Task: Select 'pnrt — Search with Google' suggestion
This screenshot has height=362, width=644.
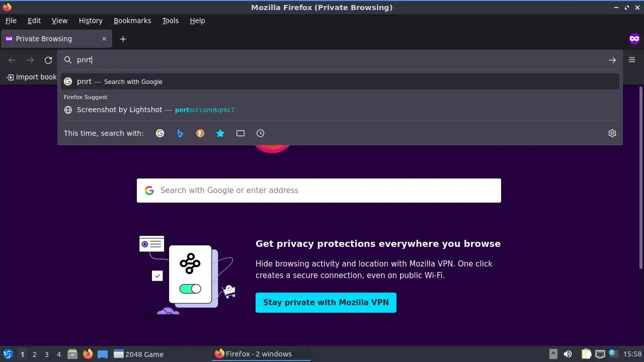Action: click(x=340, y=81)
